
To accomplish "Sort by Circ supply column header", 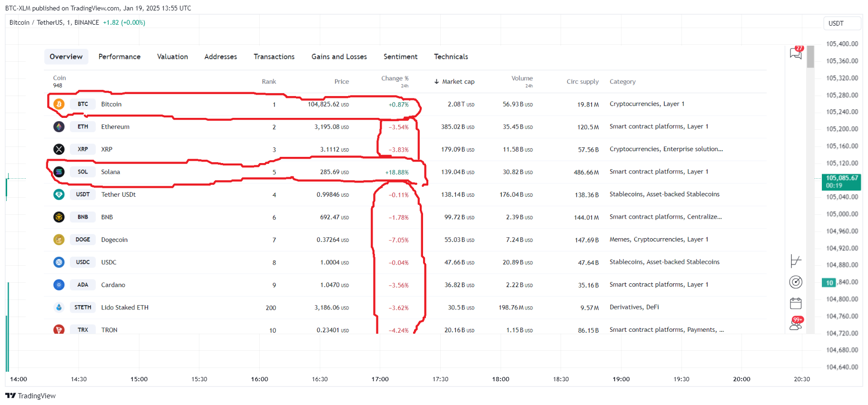I will [x=582, y=82].
